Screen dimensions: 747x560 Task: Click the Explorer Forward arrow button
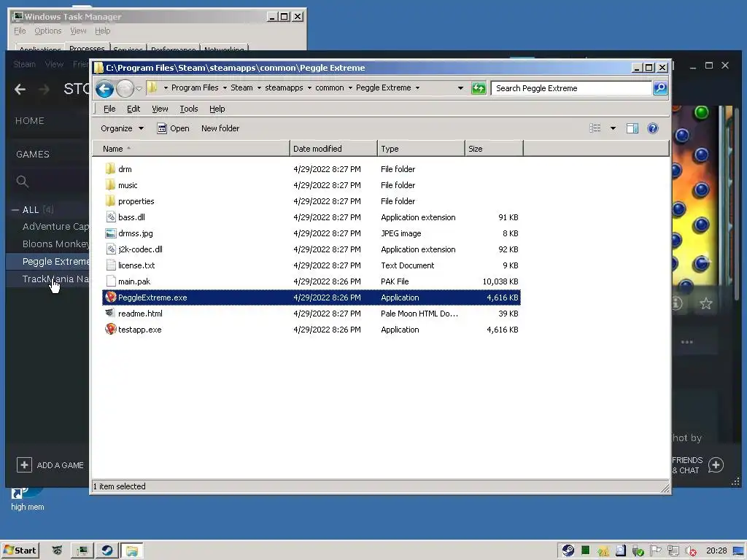pyautogui.click(x=125, y=88)
